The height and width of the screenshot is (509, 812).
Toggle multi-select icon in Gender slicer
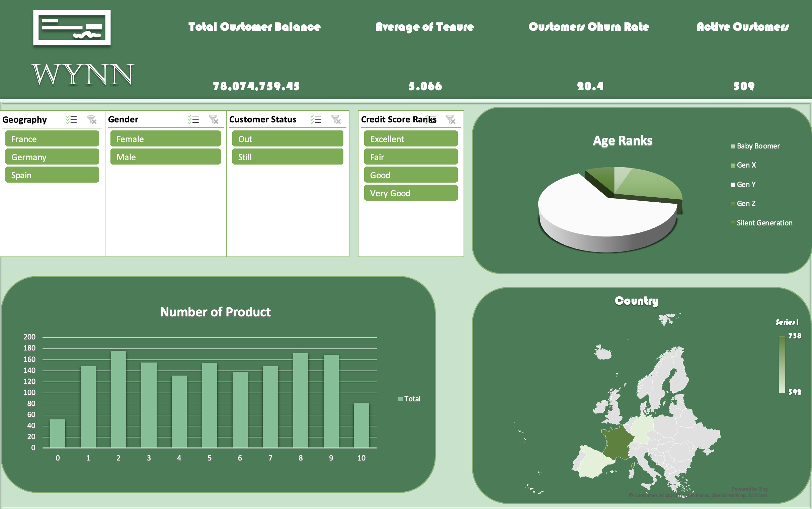tap(193, 119)
